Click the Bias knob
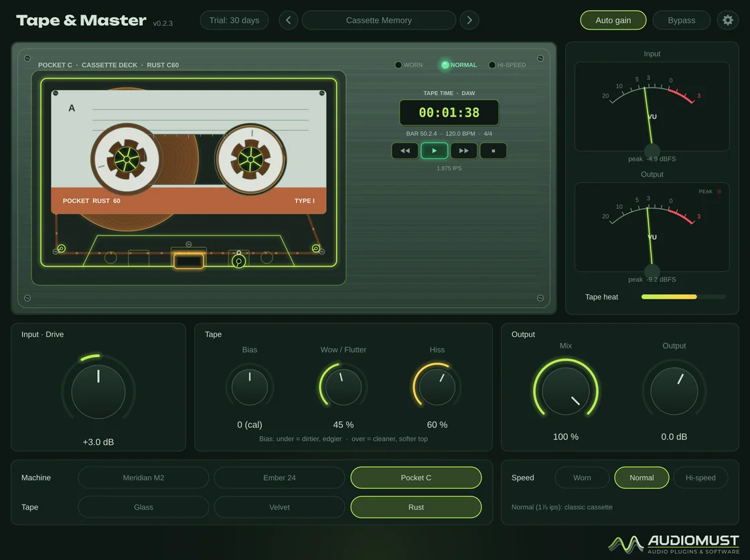Viewport: 750px width, 560px height. pyautogui.click(x=250, y=387)
